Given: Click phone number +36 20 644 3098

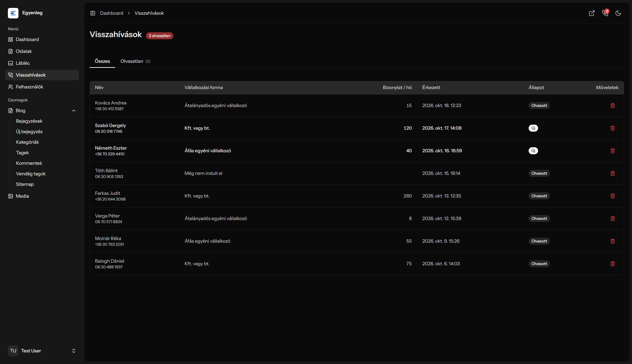Looking at the screenshot, I should click(x=110, y=199).
